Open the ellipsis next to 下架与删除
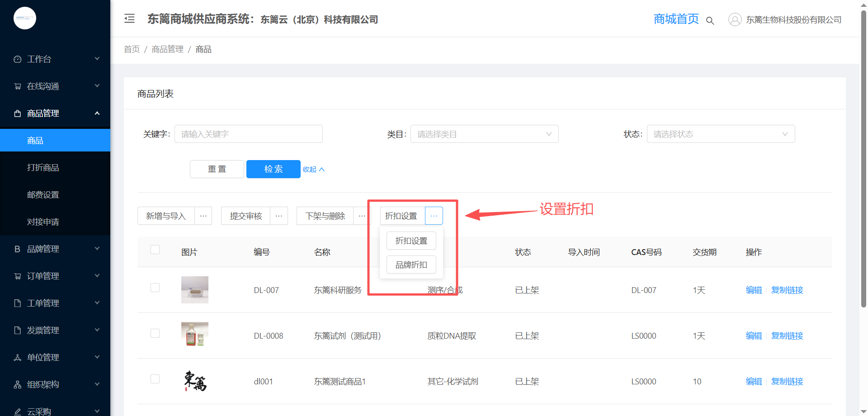This screenshot has width=868, height=416. pos(362,216)
